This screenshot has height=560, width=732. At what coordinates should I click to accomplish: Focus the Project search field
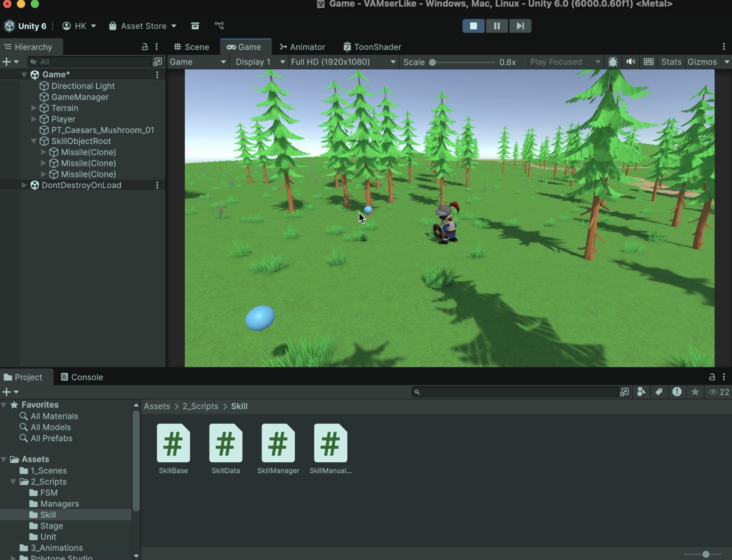[515, 392]
